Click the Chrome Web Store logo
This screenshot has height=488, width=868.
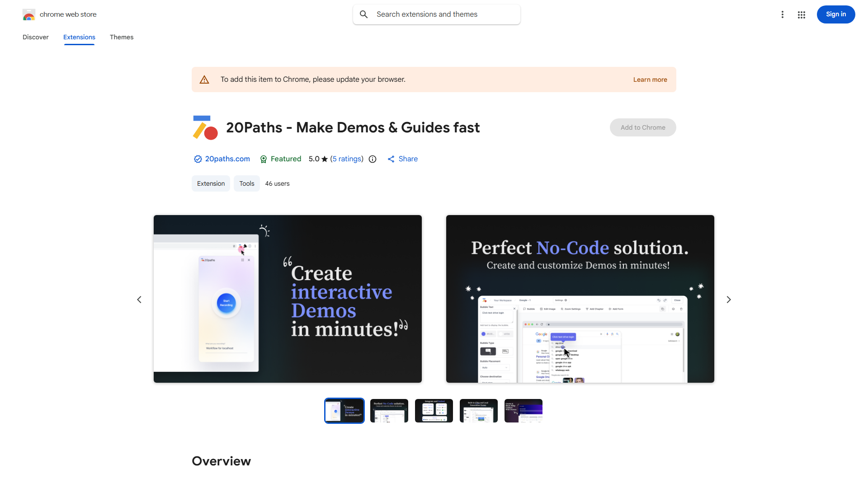29,14
